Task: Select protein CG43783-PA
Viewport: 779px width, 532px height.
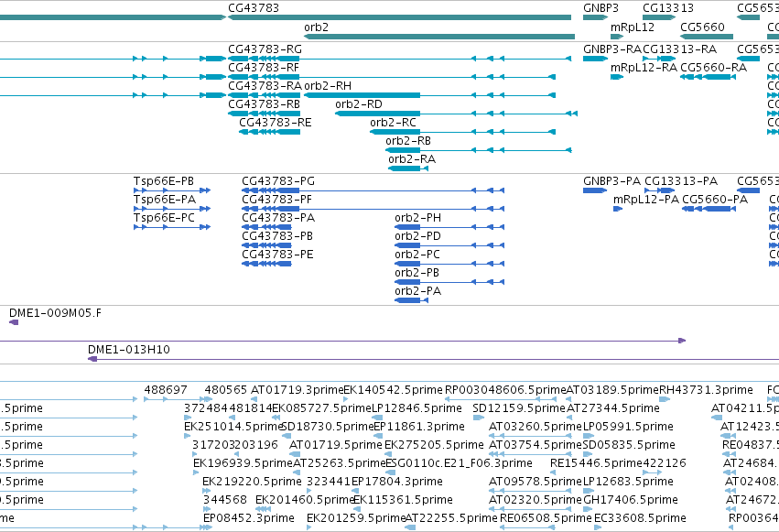Action: (278, 218)
